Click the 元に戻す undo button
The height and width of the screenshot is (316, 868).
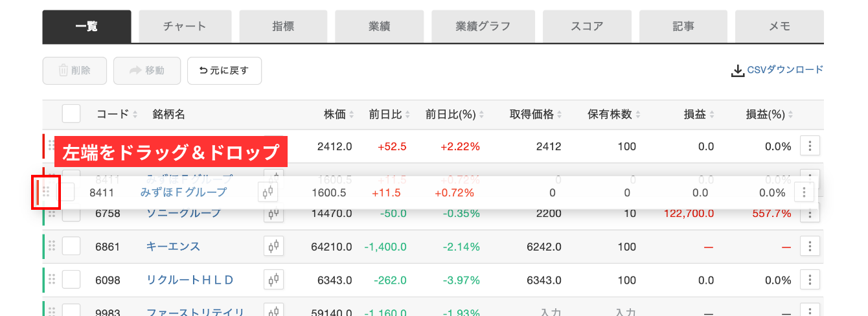[224, 71]
